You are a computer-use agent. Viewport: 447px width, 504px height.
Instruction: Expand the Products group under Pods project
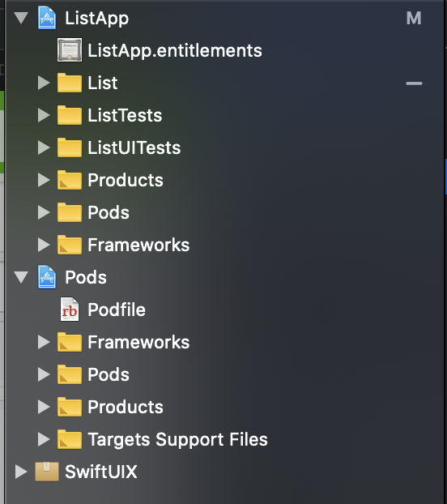[x=44, y=407]
